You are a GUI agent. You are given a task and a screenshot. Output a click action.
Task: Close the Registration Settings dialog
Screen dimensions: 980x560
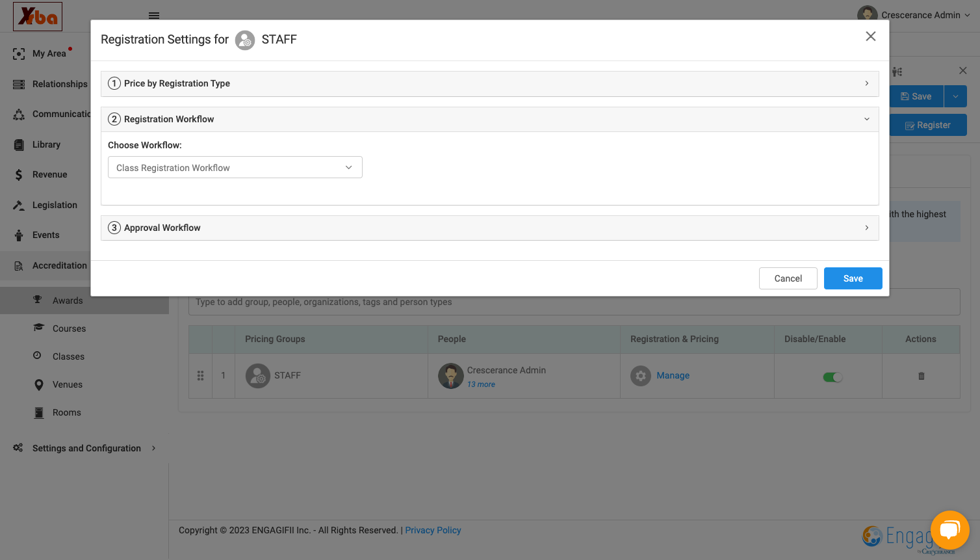point(870,36)
